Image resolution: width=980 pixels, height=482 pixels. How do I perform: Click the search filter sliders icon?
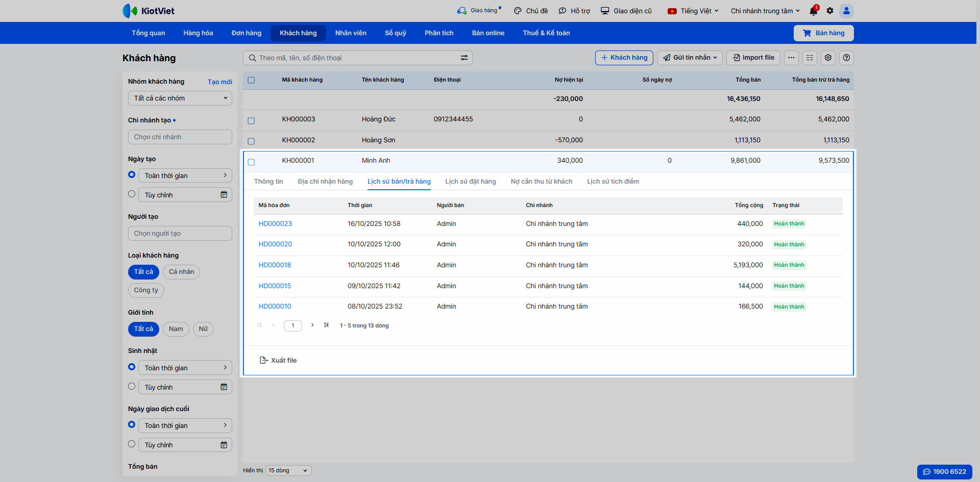pos(464,58)
